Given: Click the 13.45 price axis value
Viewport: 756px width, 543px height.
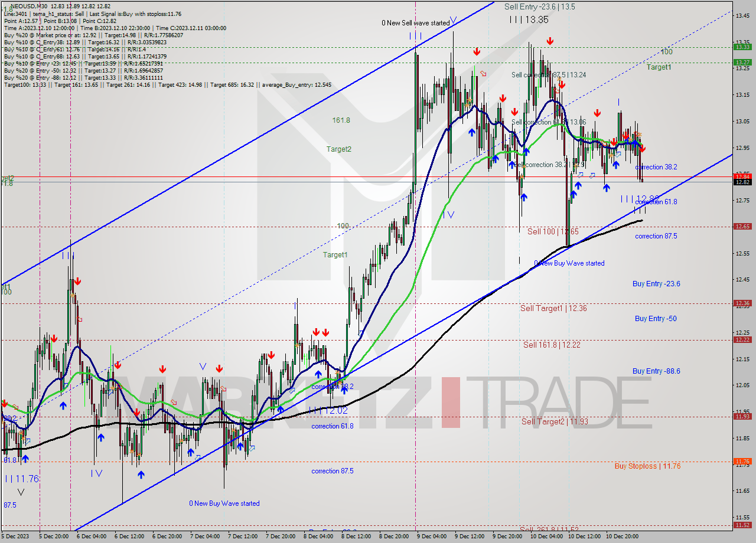Looking at the screenshot, I should point(742,15).
